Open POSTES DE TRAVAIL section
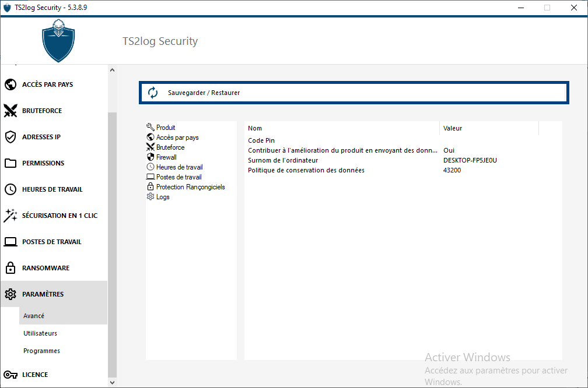Screen dimensions: 588x388 (x=54, y=242)
